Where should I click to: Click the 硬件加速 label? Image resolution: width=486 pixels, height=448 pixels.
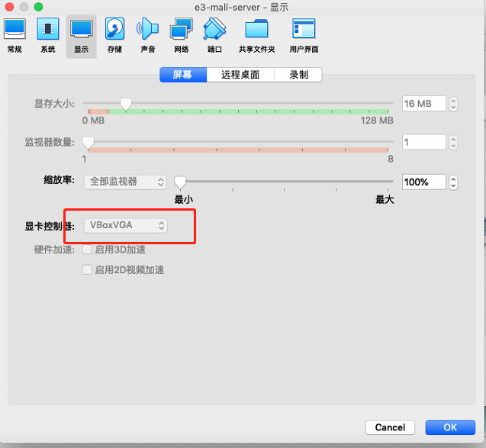[54, 250]
